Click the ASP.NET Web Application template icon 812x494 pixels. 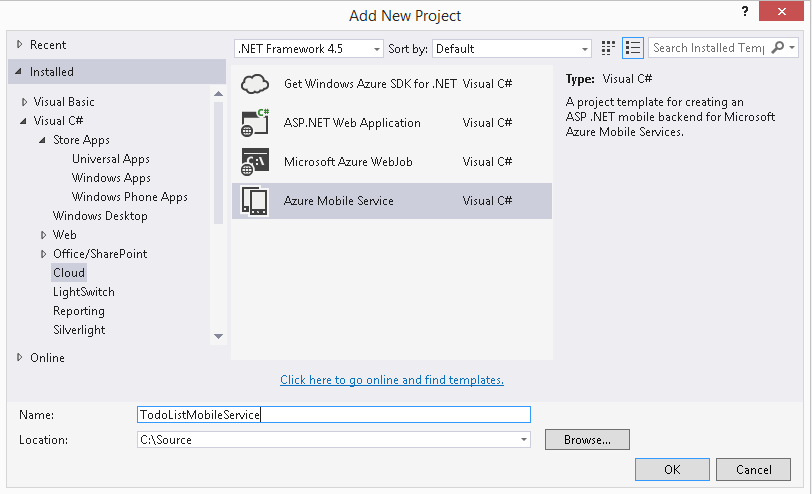click(x=256, y=123)
